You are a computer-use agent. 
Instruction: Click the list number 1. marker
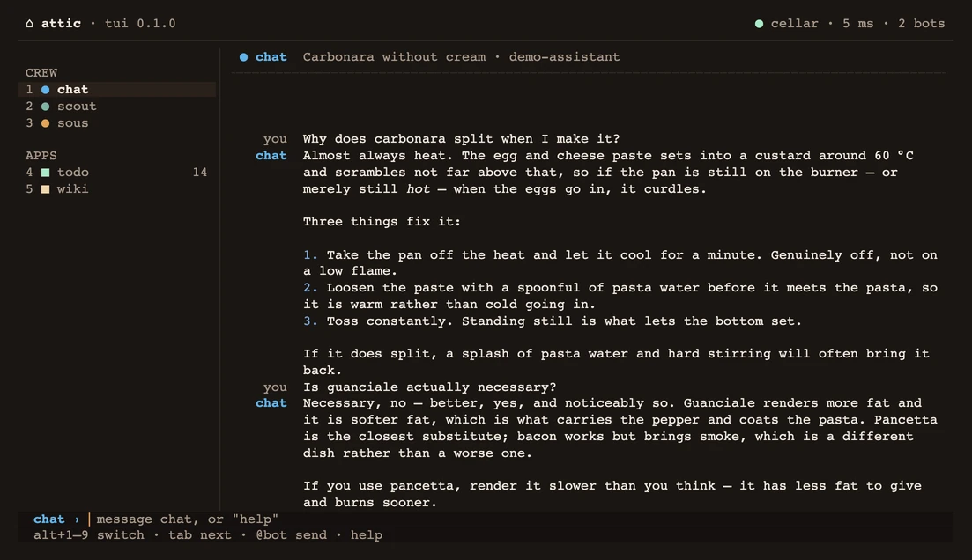(x=310, y=255)
